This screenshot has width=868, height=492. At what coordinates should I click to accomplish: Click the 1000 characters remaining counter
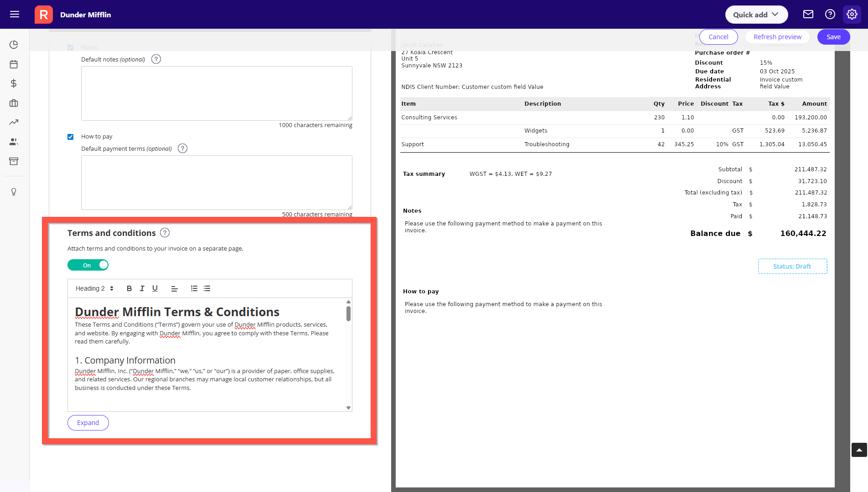315,125
